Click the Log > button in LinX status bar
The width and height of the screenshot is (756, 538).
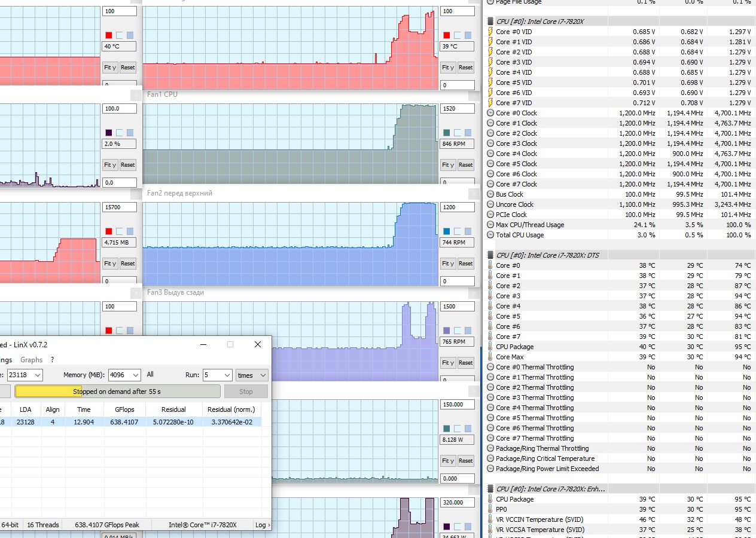point(262,525)
